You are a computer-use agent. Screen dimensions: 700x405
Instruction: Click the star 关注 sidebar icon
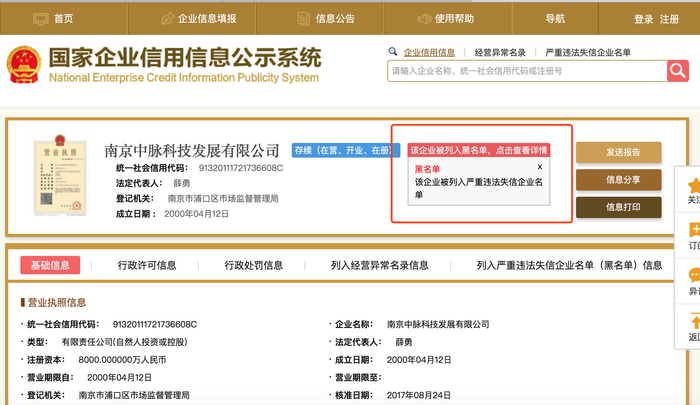(694, 185)
